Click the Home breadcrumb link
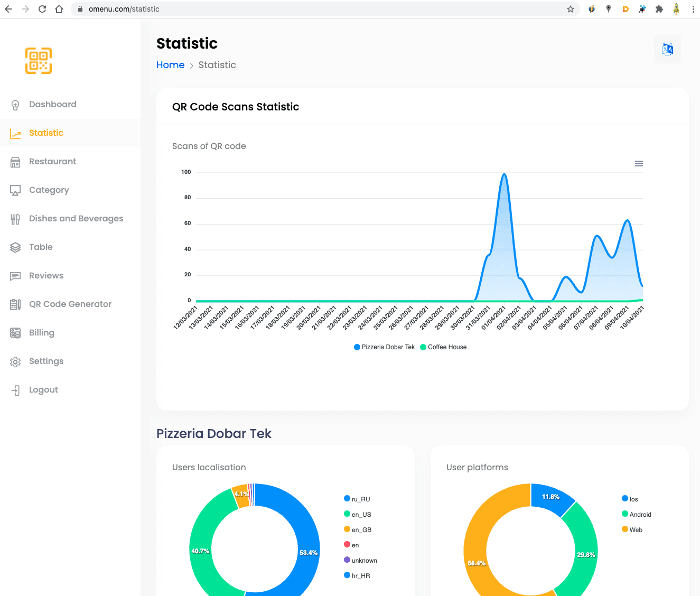 click(x=170, y=65)
